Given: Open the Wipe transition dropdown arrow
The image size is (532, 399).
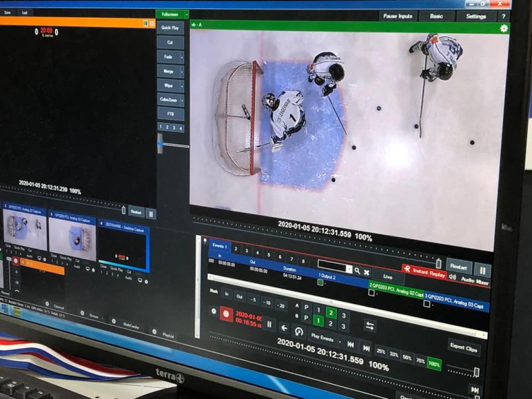Looking at the screenshot, I should (182, 86).
